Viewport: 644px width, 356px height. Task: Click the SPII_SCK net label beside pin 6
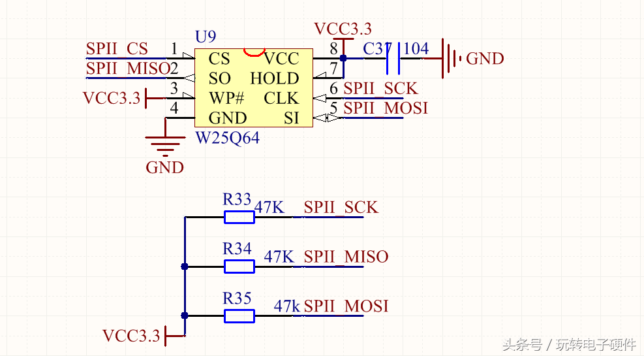click(380, 88)
